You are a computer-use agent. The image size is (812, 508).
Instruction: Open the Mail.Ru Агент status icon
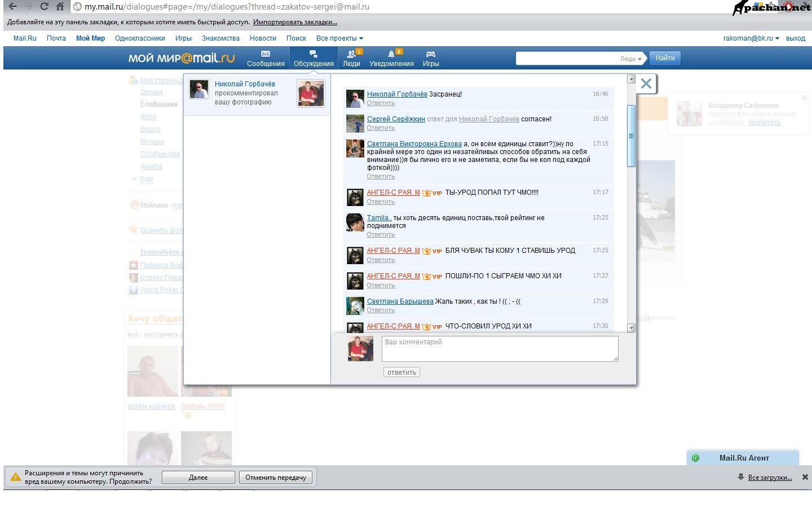click(695, 458)
